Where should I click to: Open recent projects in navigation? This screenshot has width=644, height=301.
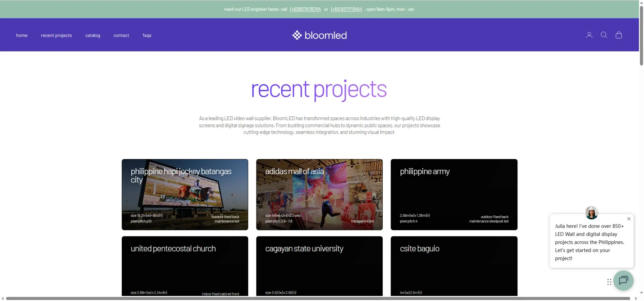tap(56, 35)
